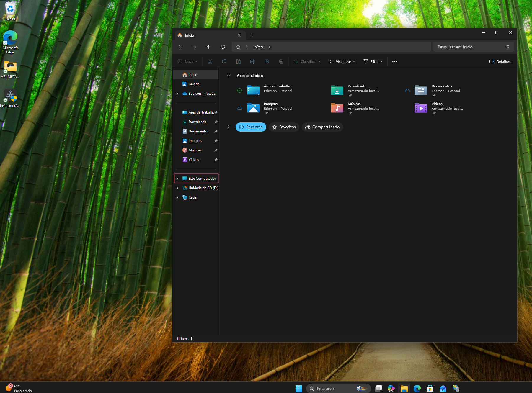Open the Filtro dropdown menu
This screenshot has width=532, height=393.
coord(373,61)
